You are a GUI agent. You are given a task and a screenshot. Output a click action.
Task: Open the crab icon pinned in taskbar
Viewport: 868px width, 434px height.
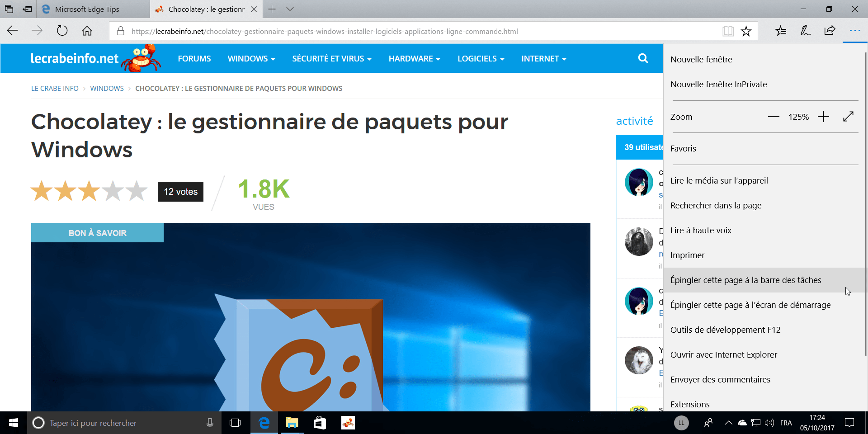click(x=348, y=423)
